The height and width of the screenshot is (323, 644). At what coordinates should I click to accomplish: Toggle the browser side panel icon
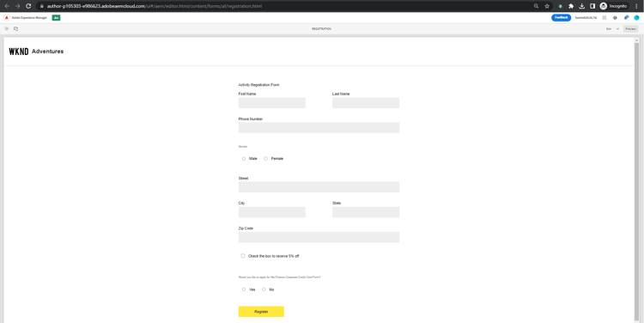click(x=592, y=6)
